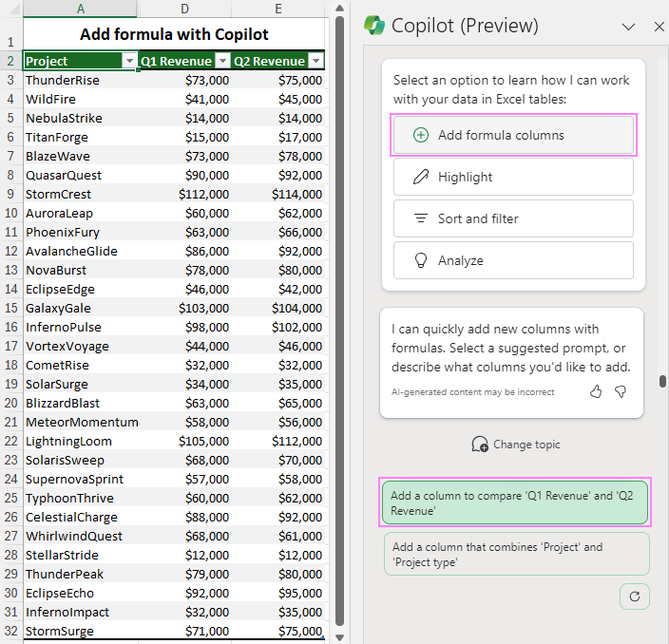Select cell containing WildFire
669x644 pixels.
[x=81, y=99]
